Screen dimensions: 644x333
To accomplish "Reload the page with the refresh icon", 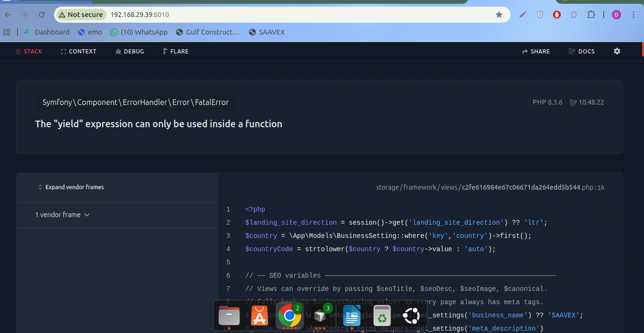I will 42,15.
